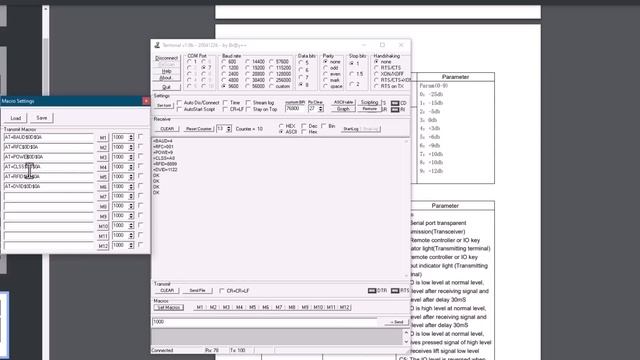Screen dimensions: 640x360
Task: Adjust delay spinner for macro M12
Action: tap(131, 245)
